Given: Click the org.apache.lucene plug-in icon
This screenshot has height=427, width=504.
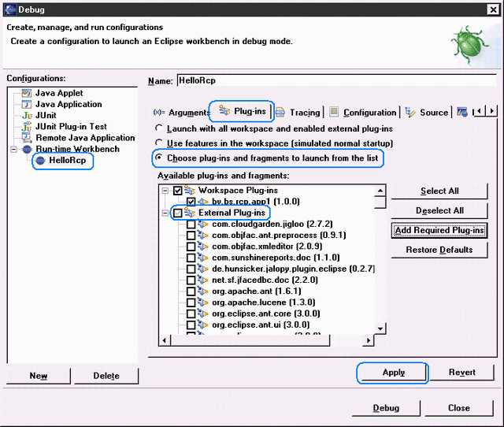Looking at the screenshot, I should (203, 303).
